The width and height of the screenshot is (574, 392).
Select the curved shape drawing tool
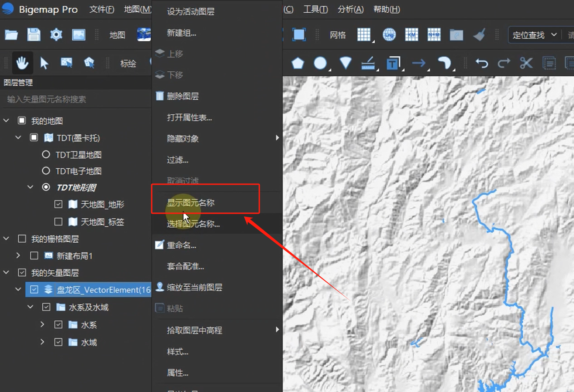(x=445, y=63)
